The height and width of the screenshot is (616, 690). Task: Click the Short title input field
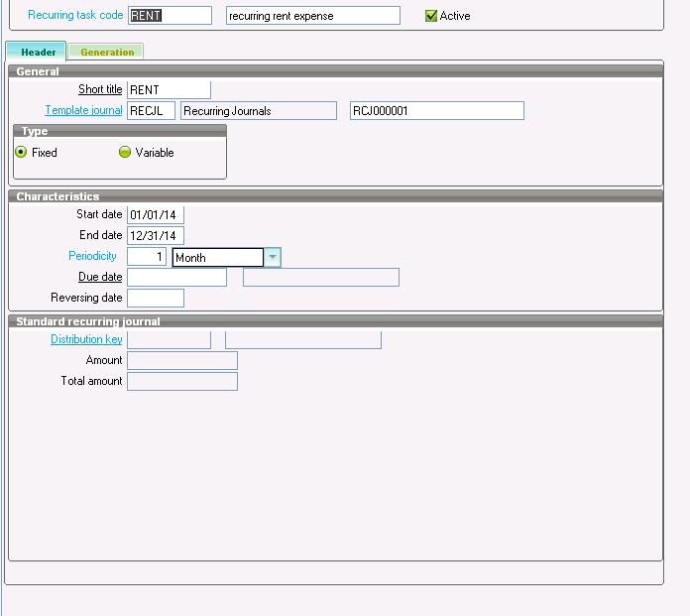(x=169, y=90)
